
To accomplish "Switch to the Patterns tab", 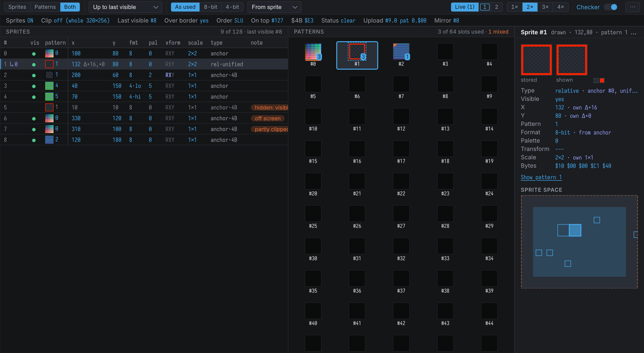I will click(x=45, y=7).
